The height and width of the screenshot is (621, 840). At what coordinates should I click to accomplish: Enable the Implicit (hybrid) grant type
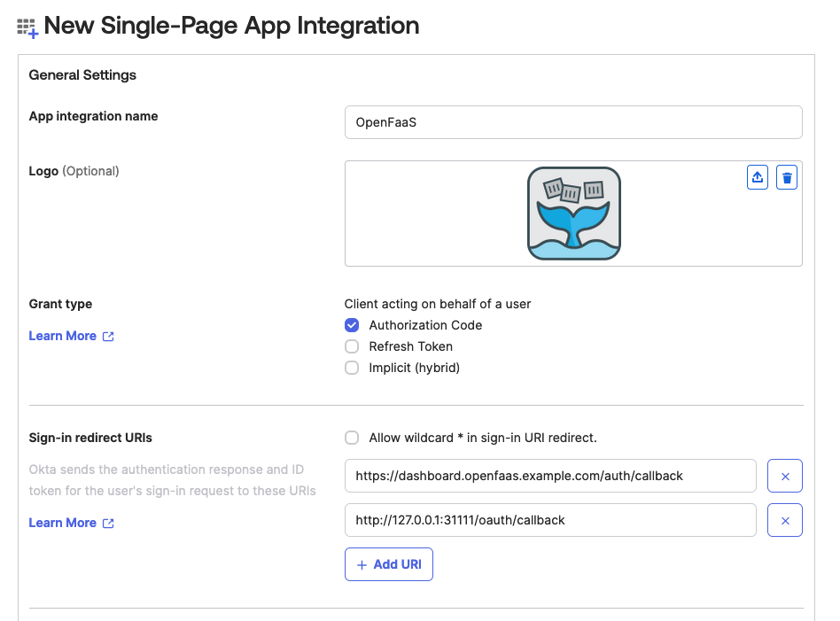(x=352, y=368)
